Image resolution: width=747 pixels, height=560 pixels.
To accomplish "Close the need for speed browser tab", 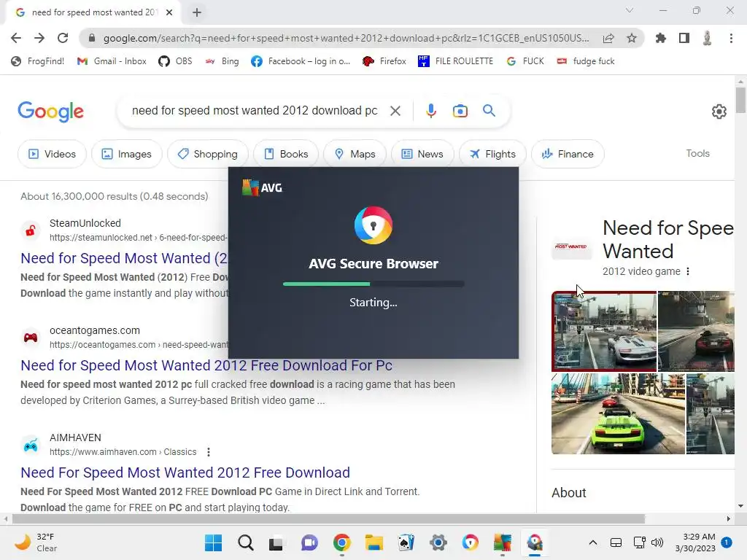I will click(x=169, y=12).
